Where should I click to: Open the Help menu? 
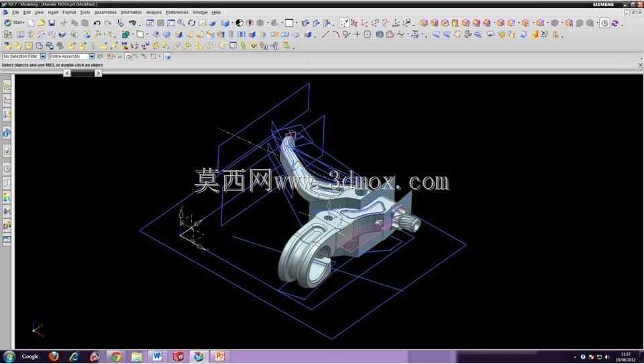pyautogui.click(x=216, y=12)
